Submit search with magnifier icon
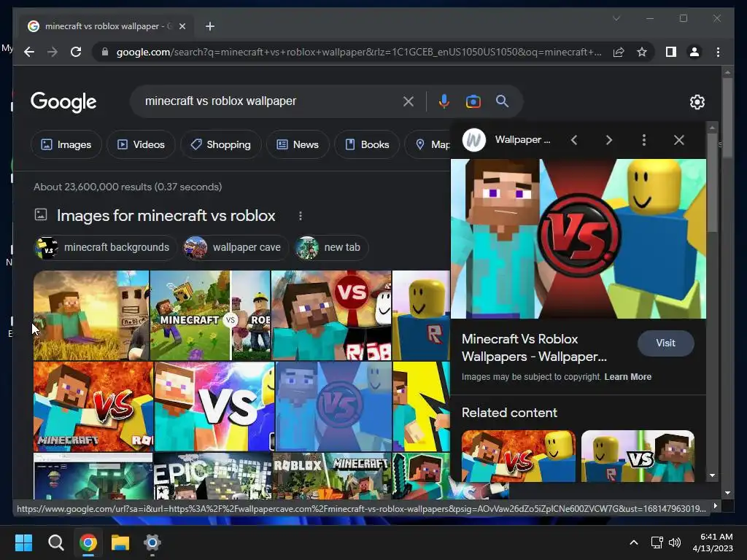The height and width of the screenshot is (560, 747). tap(502, 101)
